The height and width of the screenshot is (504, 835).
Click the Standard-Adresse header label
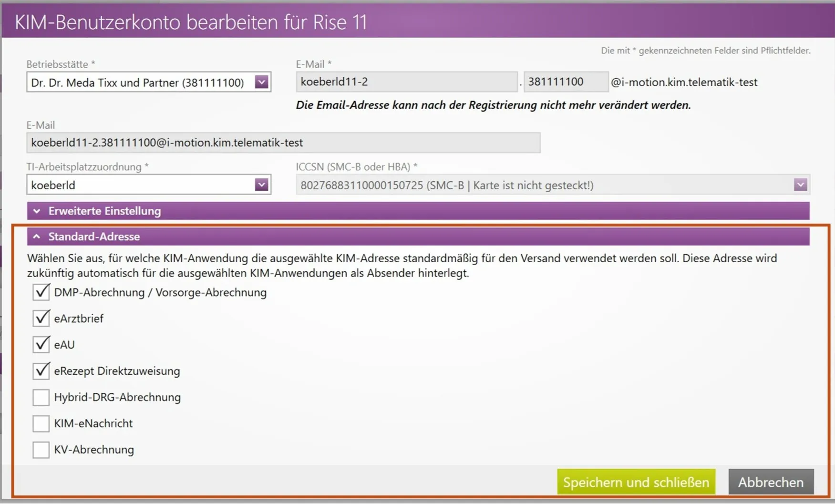[94, 237]
